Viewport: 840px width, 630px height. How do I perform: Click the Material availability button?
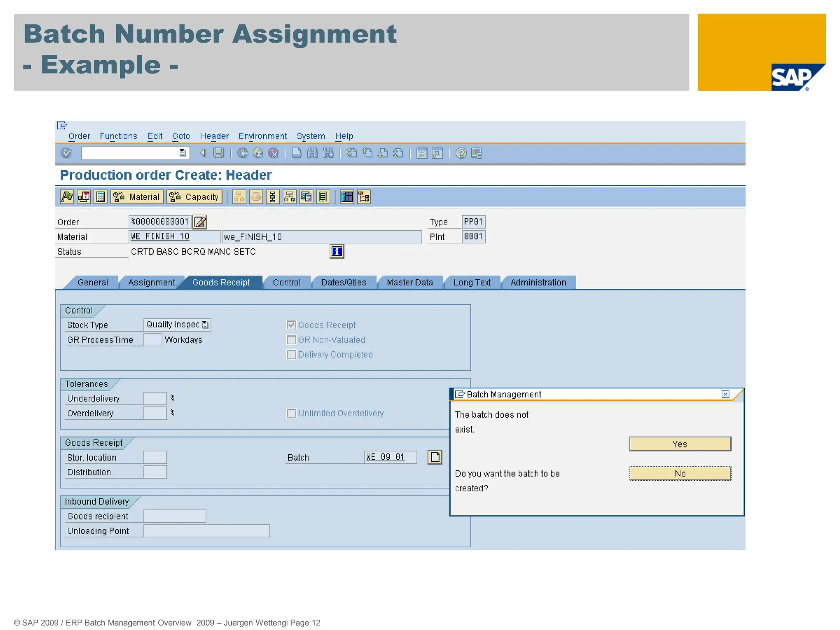point(137,197)
